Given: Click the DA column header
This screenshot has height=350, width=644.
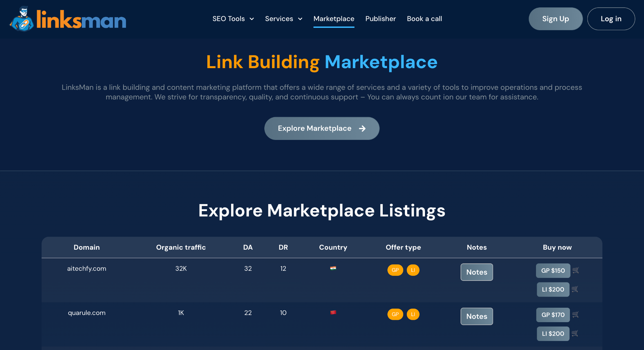Looking at the screenshot, I should [248, 247].
